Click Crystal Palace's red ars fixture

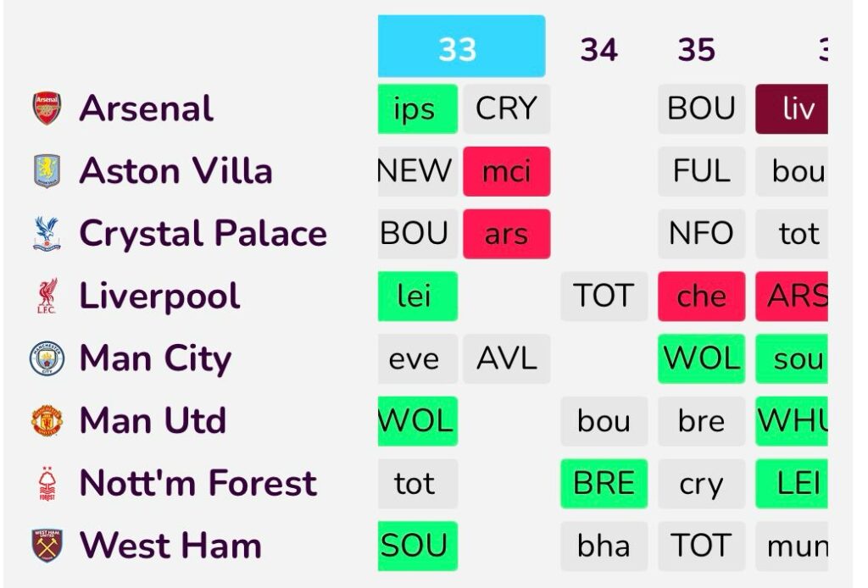coord(506,234)
